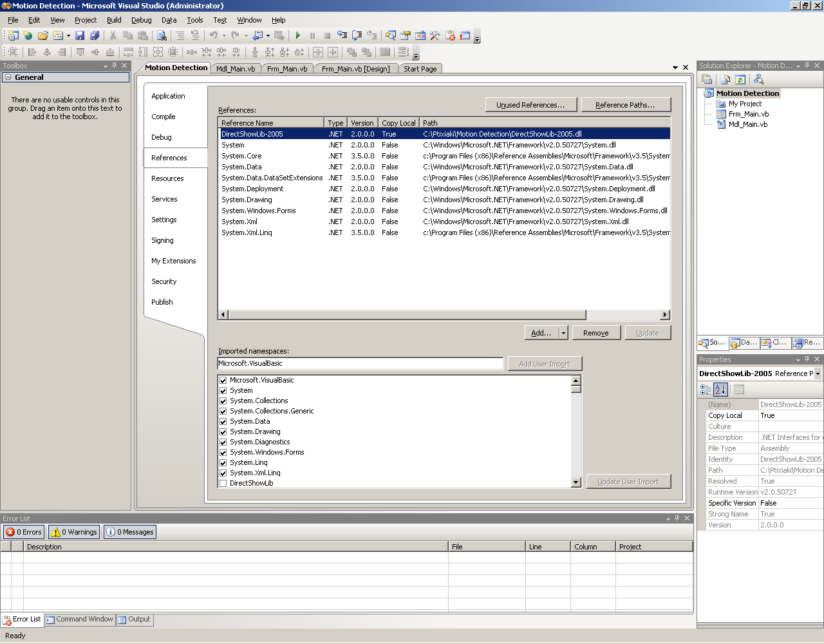This screenshot has width=824, height=644.
Task: Switch to the Mdl_Main.vb tab
Action: point(236,68)
